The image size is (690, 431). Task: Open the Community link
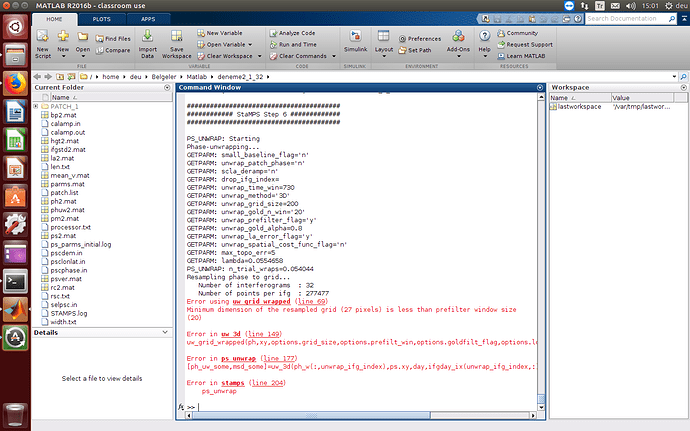pos(518,33)
